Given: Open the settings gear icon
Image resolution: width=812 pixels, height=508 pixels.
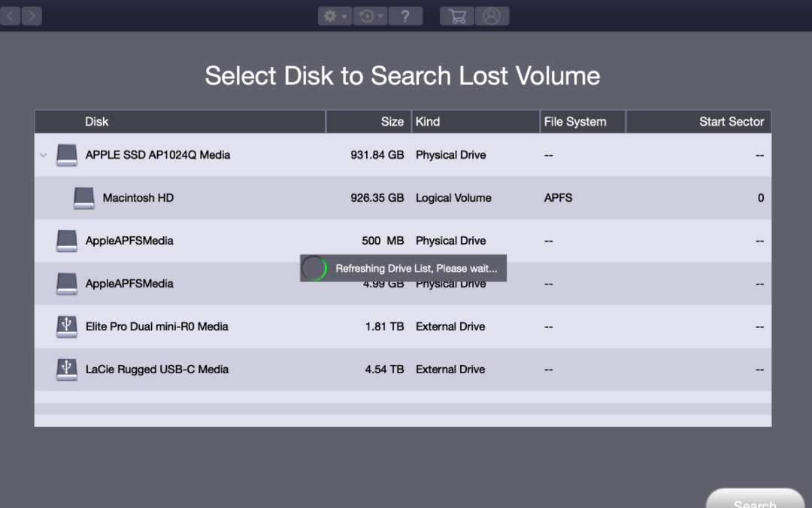Looking at the screenshot, I should point(331,15).
